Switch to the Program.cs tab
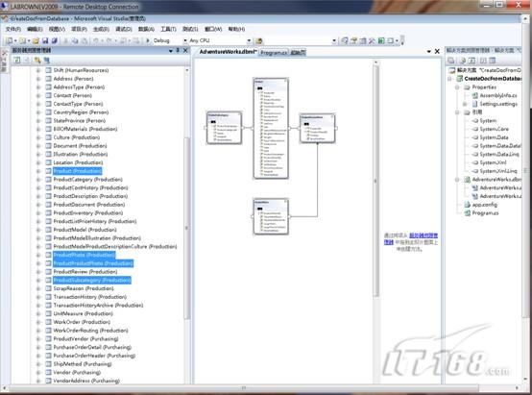The image size is (532, 395). (x=274, y=52)
